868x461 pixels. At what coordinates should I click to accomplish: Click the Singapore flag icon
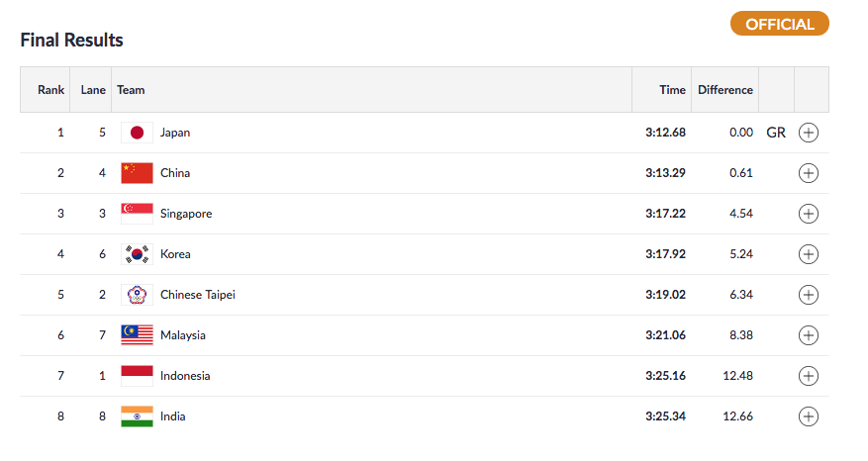(137, 214)
